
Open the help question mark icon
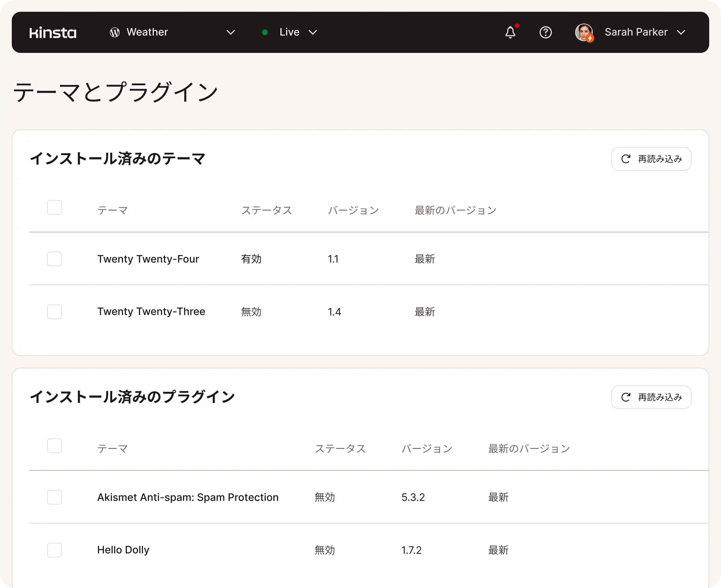pyautogui.click(x=545, y=33)
